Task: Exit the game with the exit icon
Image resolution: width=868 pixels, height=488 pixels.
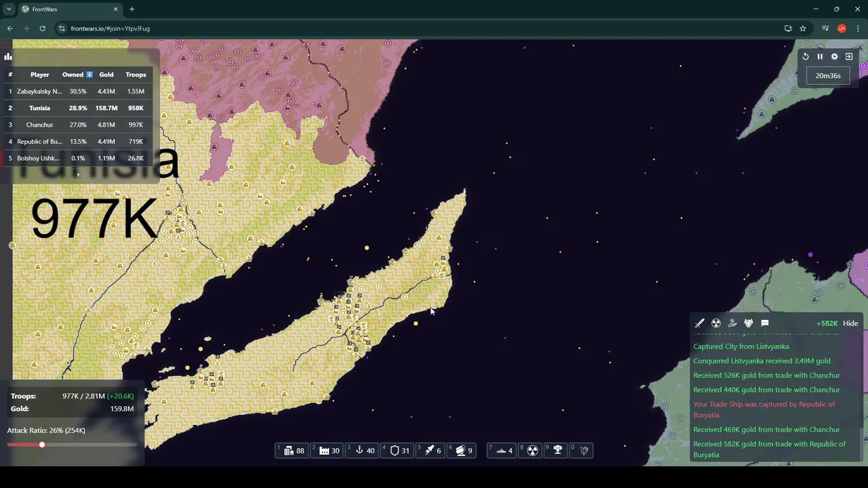Action: point(849,57)
